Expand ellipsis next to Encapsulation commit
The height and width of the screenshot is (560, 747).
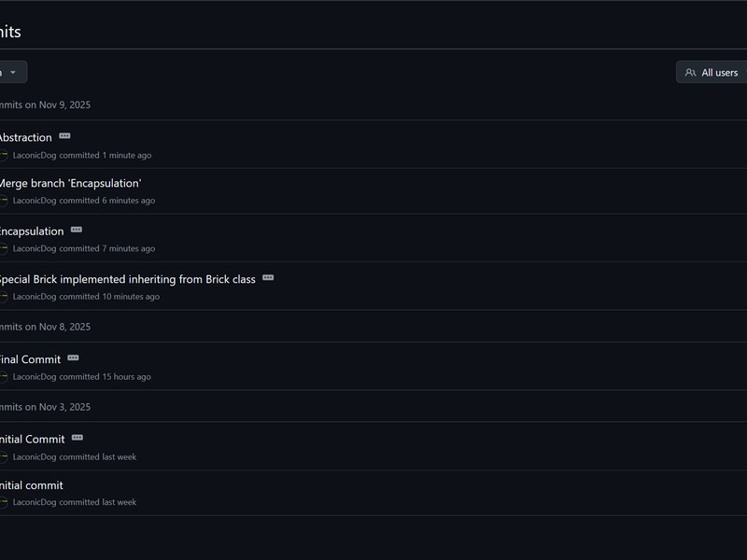[77, 230]
